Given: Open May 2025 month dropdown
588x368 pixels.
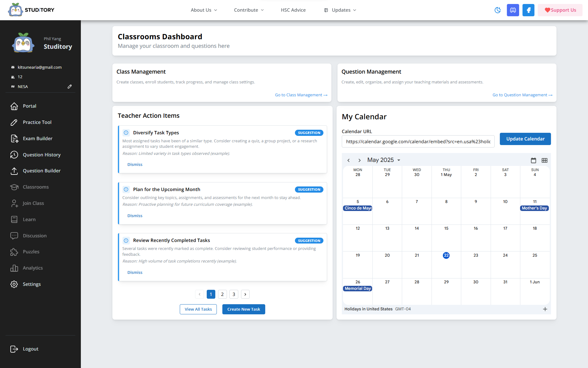Looking at the screenshot, I should tap(384, 160).
